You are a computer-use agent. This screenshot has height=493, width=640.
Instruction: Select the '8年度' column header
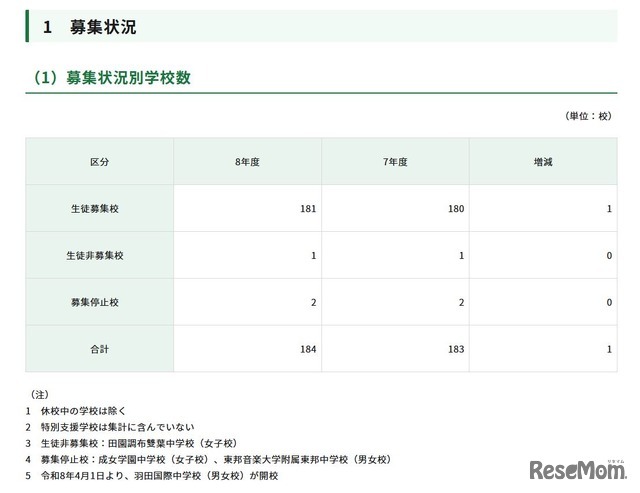[x=247, y=162]
